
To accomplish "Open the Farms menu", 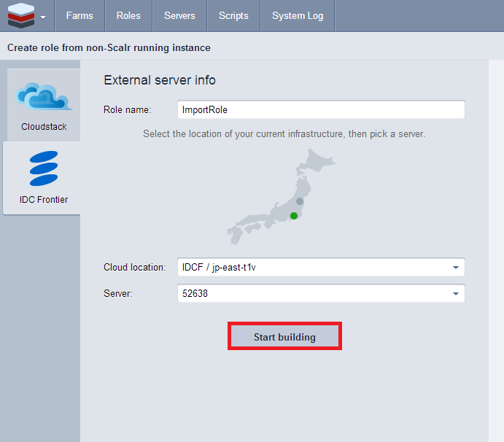I will click(80, 16).
